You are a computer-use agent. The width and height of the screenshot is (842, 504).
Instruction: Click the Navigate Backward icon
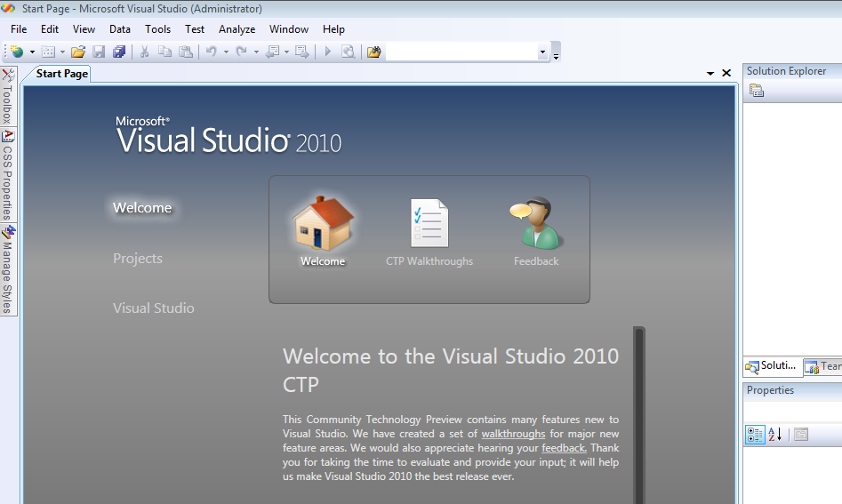pos(273,52)
